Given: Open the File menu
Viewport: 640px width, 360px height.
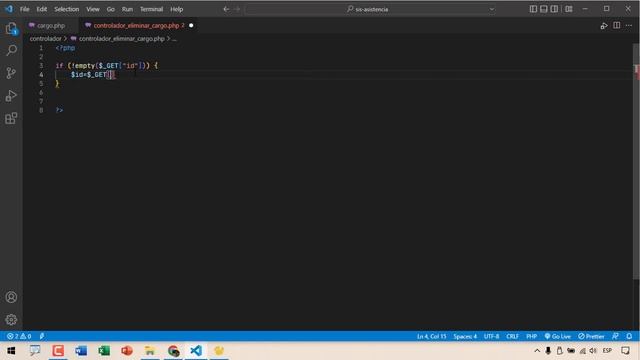Looking at the screenshot, I should pyautogui.click(x=24, y=9).
